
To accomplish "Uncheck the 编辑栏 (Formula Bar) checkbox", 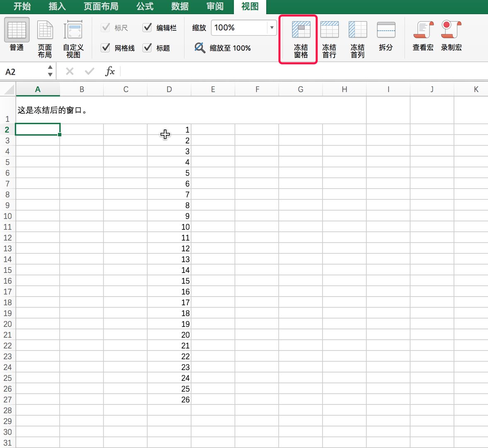I will click(x=147, y=27).
